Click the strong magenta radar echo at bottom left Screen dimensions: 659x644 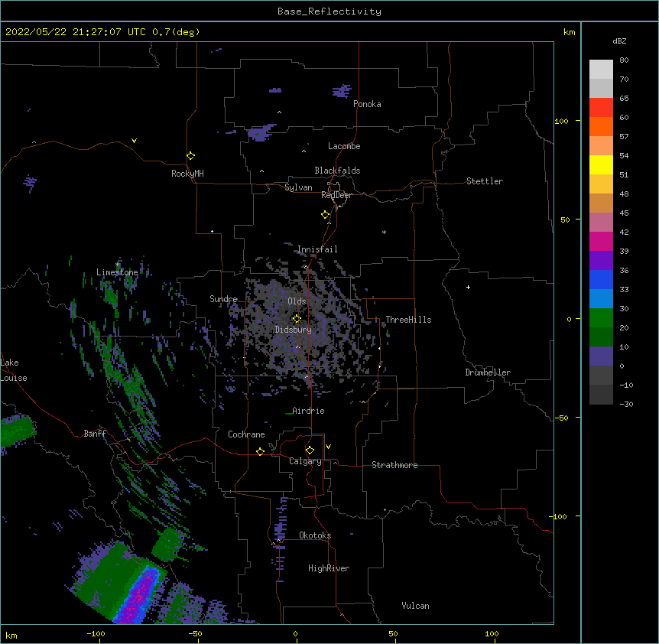[140, 597]
